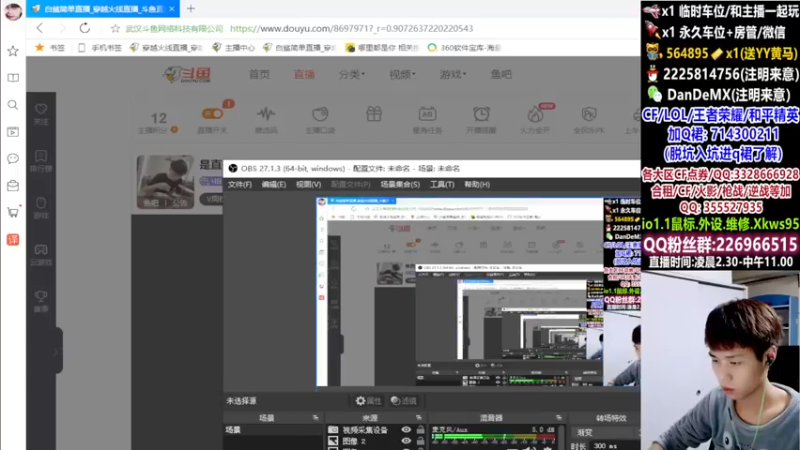
Task: Click the mixer panel vertical scrollbar
Action: click(563, 436)
